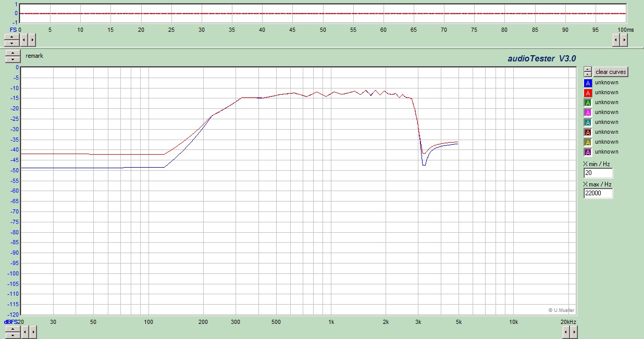Select the green curve A button
644x339 pixels.
tap(588, 103)
